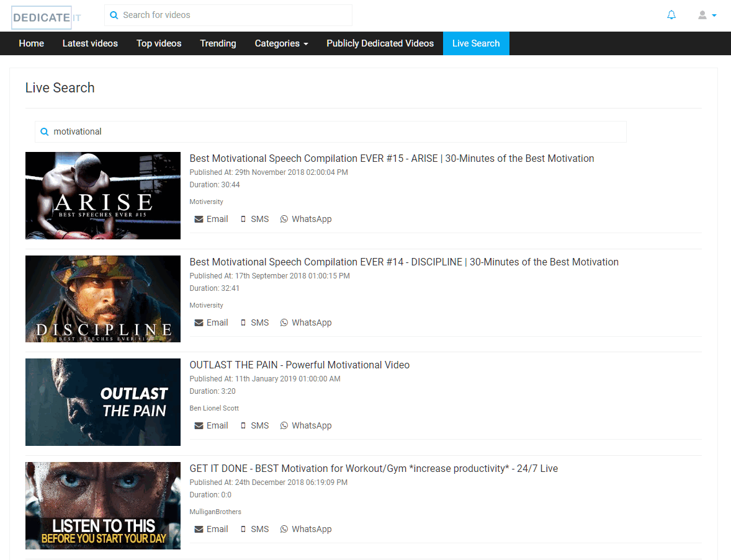Open the OUTLAST THE PAIN thumbnail
Image resolution: width=731 pixels, height=560 pixels.
[x=103, y=402]
